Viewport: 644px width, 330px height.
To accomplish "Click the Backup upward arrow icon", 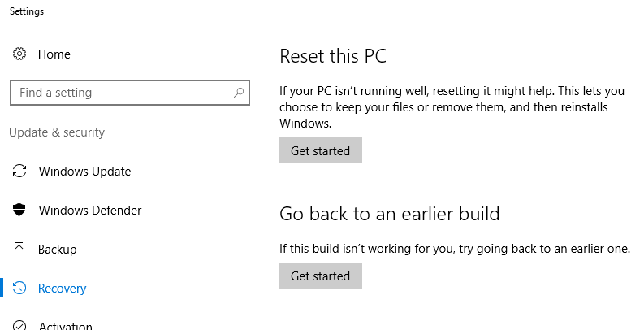I will pos(19,249).
